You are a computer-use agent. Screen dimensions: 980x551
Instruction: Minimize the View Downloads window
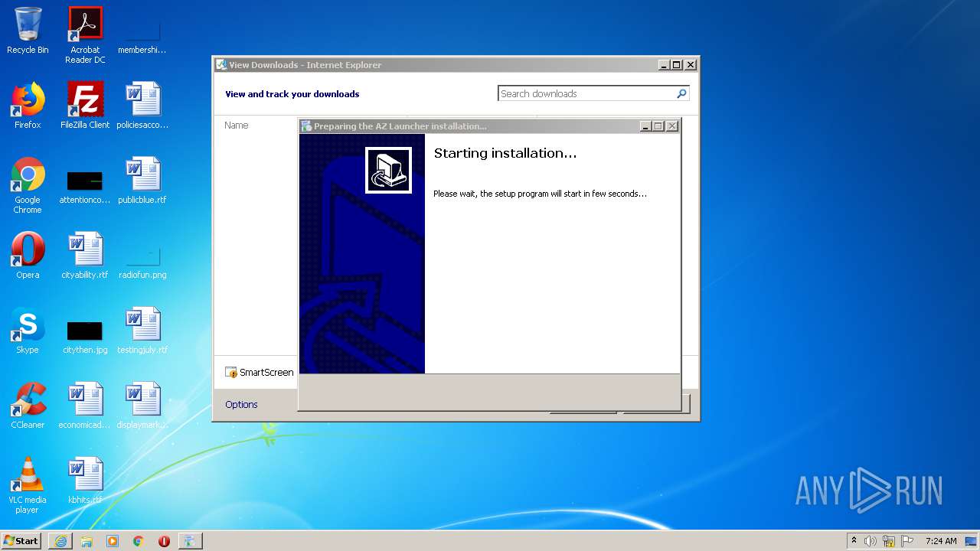664,65
